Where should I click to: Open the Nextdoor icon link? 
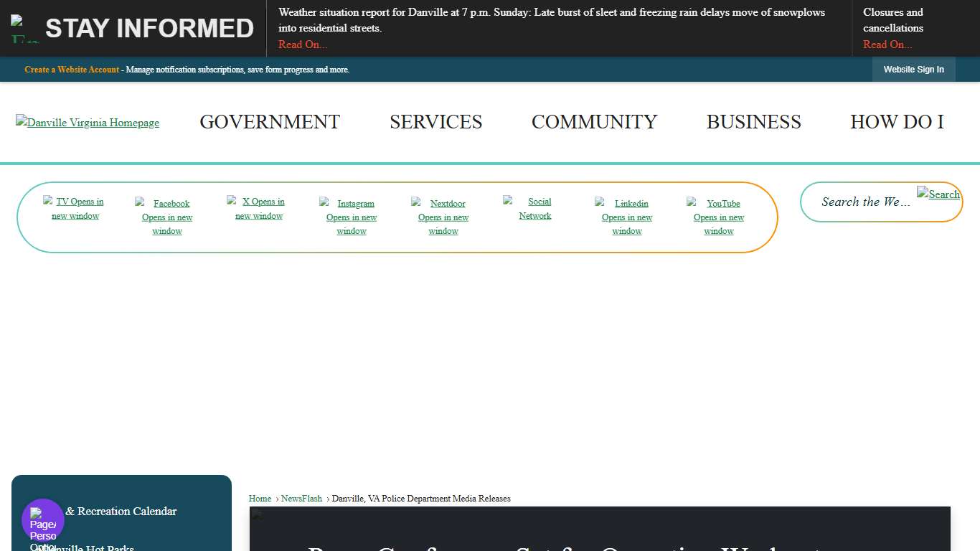pyautogui.click(x=443, y=217)
